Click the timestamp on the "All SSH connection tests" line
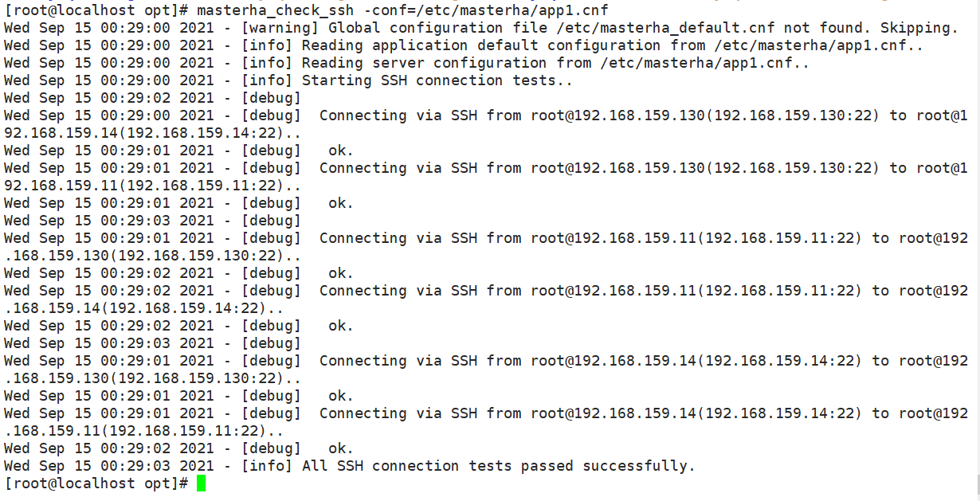The height and width of the screenshot is (501, 980). (109, 466)
